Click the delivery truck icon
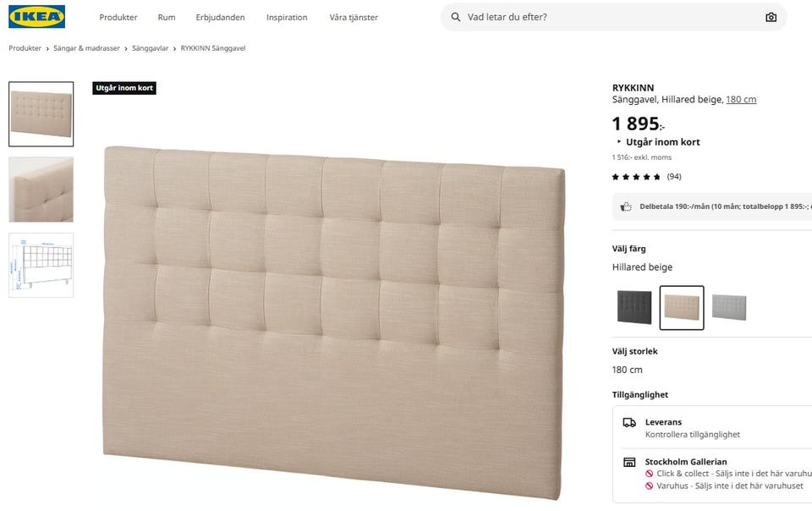 pyautogui.click(x=629, y=422)
